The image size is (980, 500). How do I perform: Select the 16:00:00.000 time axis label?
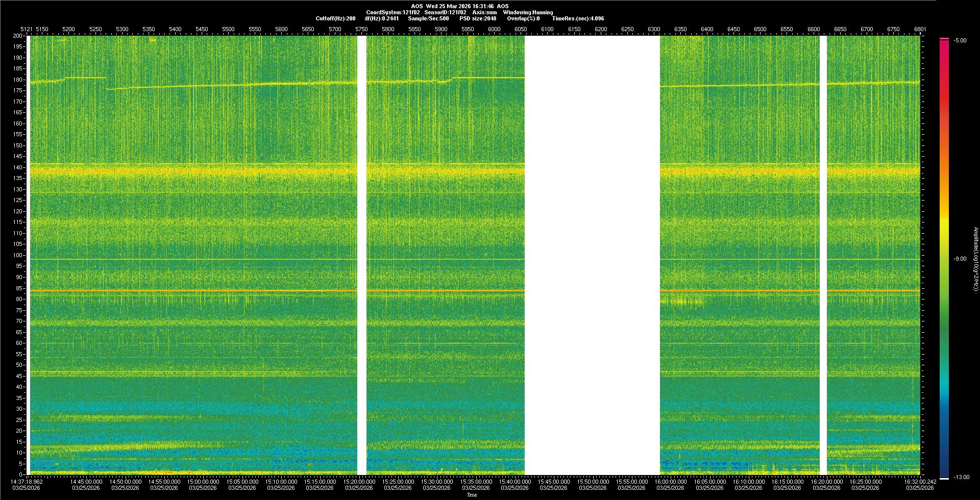pyautogui.click(x=671, y=481)
